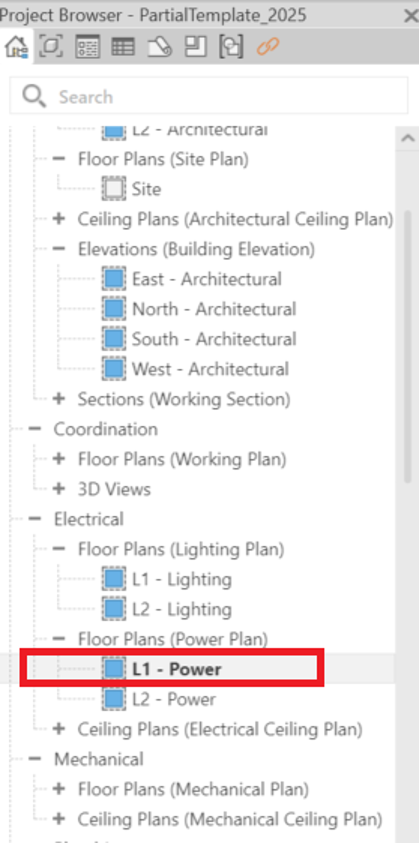The width and height of the screenshot is (420, 844).
Task: Expand 3D Views under Coordination
Action: pos(59,489)
